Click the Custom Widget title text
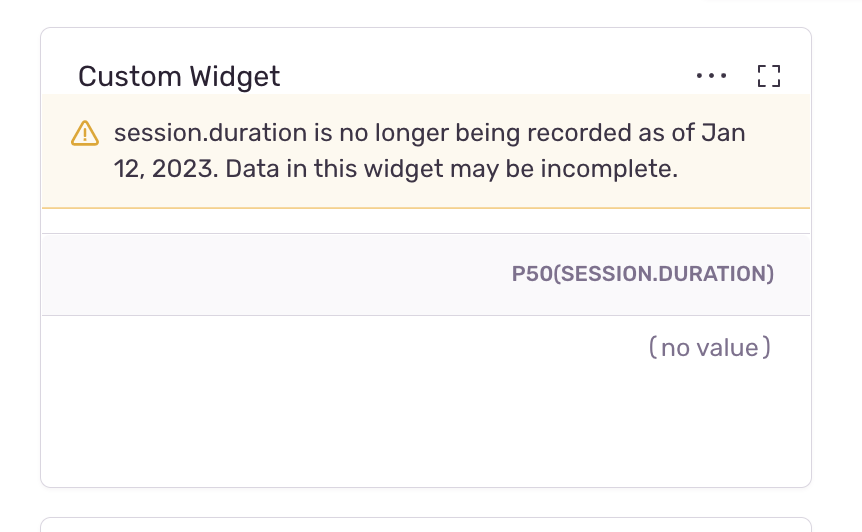 (179, 76)
